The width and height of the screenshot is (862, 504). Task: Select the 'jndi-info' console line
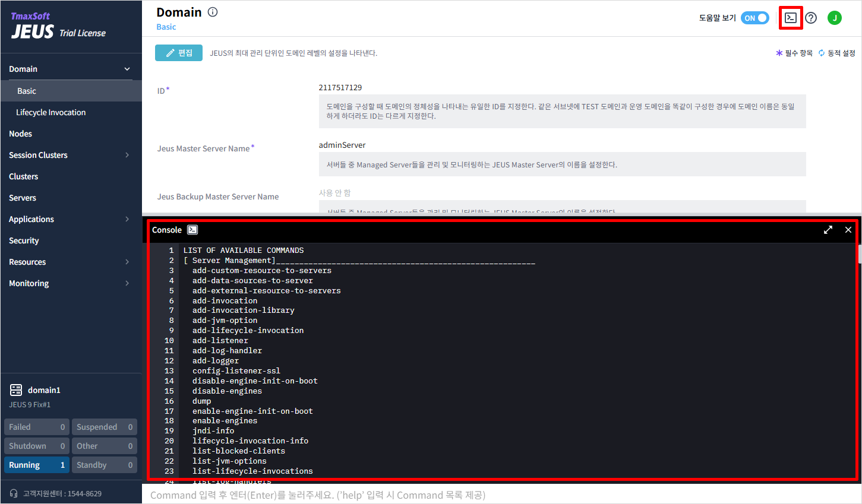(213, 431)
